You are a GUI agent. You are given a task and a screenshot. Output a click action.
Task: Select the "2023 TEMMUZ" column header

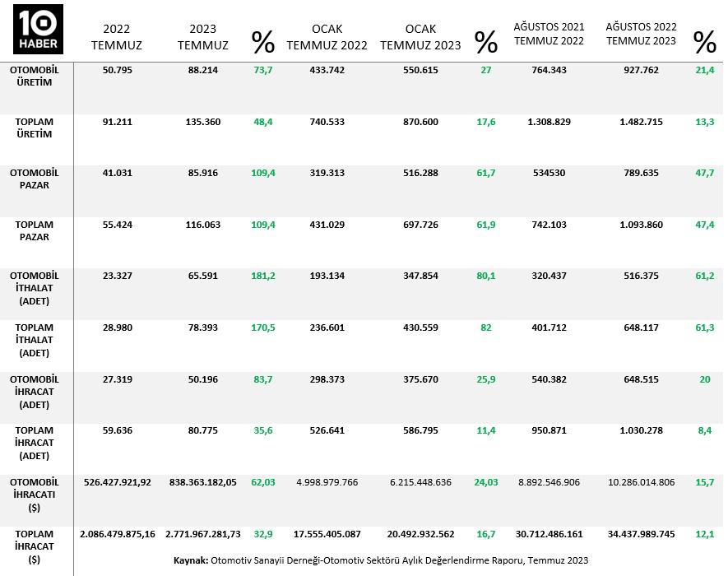click(x=203, y=36)
